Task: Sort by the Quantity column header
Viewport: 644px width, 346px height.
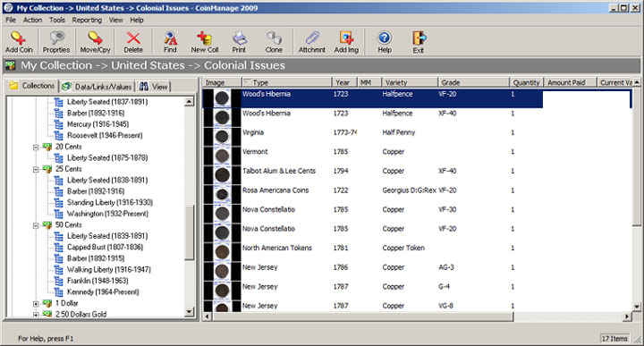Action: (527, 82)
